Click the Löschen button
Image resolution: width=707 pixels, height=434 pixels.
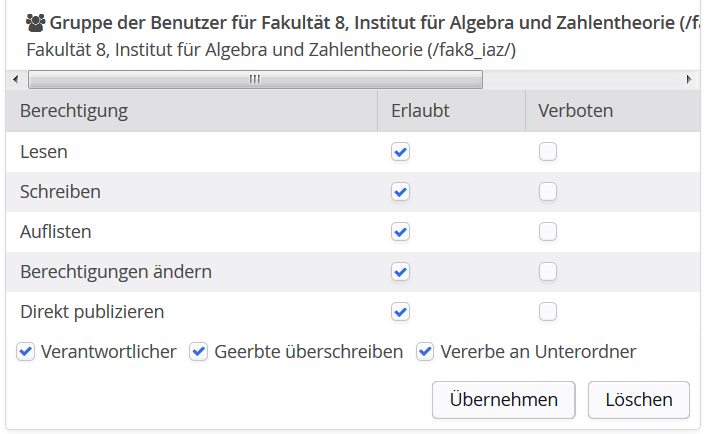pos(639,400)
